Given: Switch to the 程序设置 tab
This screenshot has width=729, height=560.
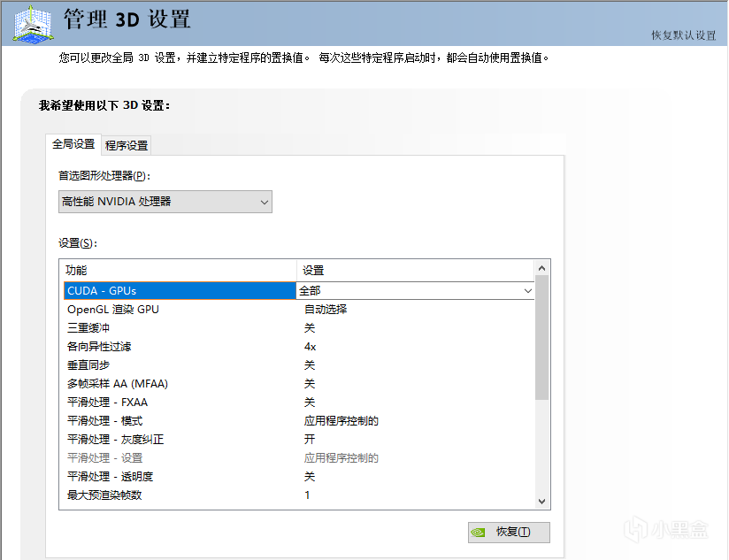Looking at the screenshot, I should point(127,145).
